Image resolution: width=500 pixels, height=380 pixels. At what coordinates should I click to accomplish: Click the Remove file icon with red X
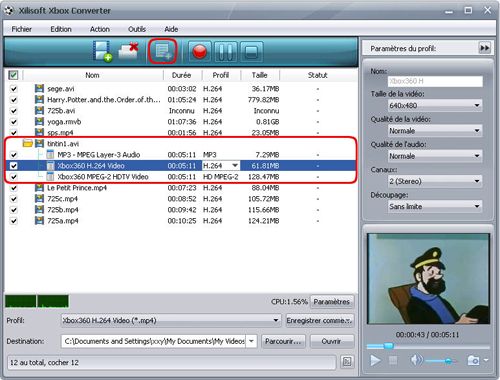pos(129,51)
